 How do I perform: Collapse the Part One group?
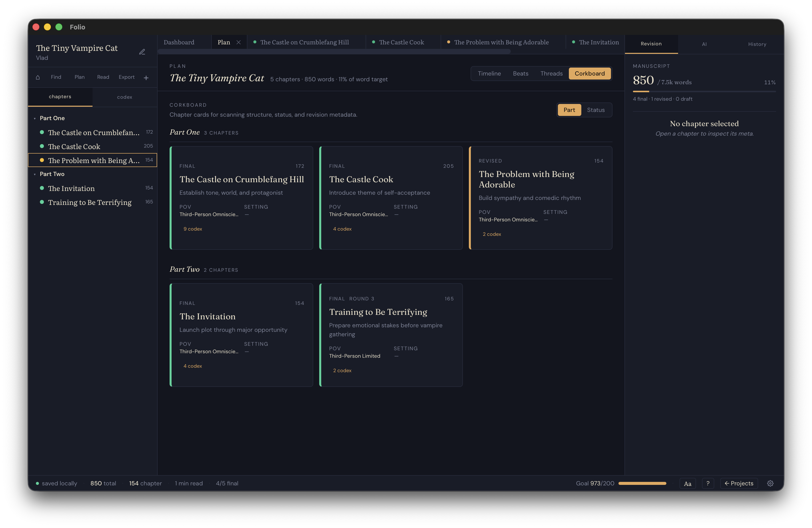(35, 118)
